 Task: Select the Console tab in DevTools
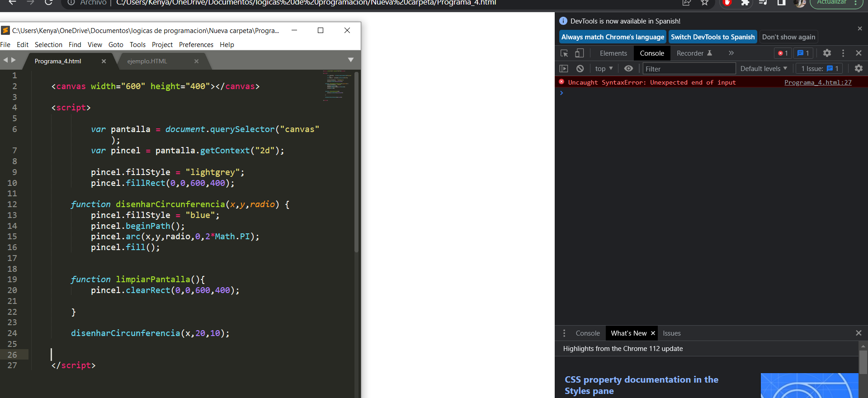(x=652, y=53)
